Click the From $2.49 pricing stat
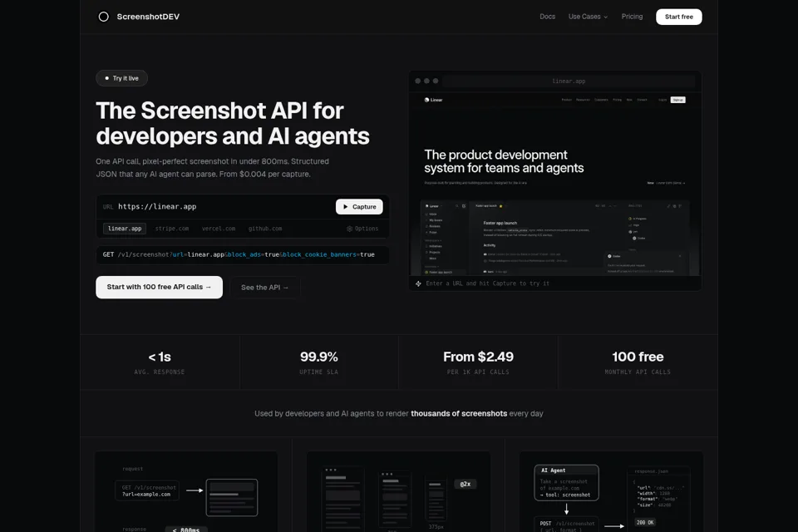This screenshot has width=798, height=532. click(x=479, y=362)
